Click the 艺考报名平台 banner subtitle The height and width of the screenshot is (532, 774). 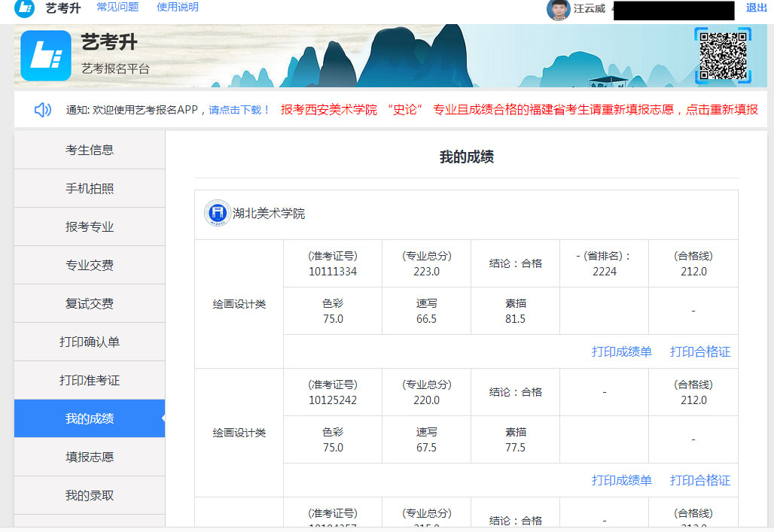click(115, 68)
